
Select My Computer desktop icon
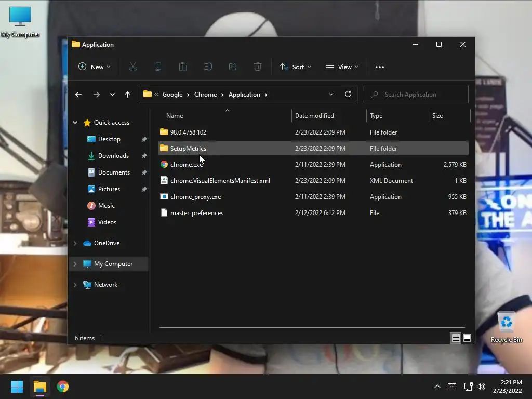click(x=20, y=22)
